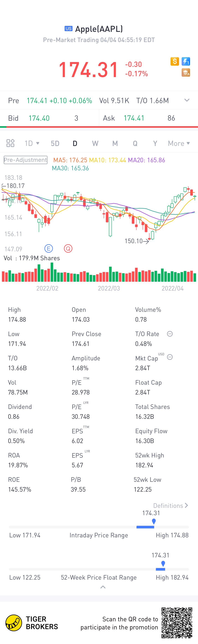Tap the promotion QR code
The height and width of the screenshot is (644, 198).
click(177, 623)
